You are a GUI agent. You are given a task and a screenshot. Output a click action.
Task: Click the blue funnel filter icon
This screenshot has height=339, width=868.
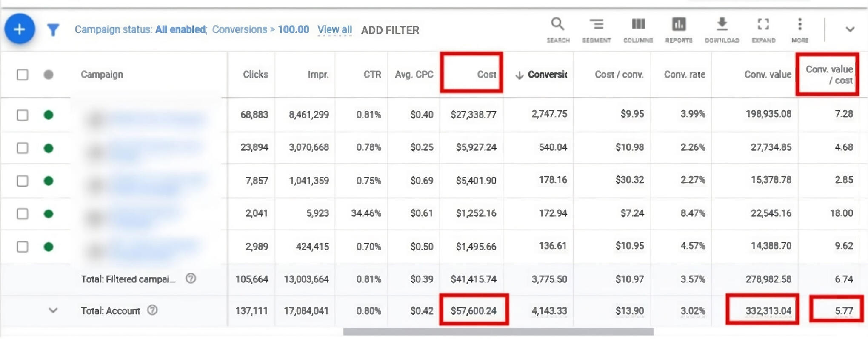(x=53, y=30)
